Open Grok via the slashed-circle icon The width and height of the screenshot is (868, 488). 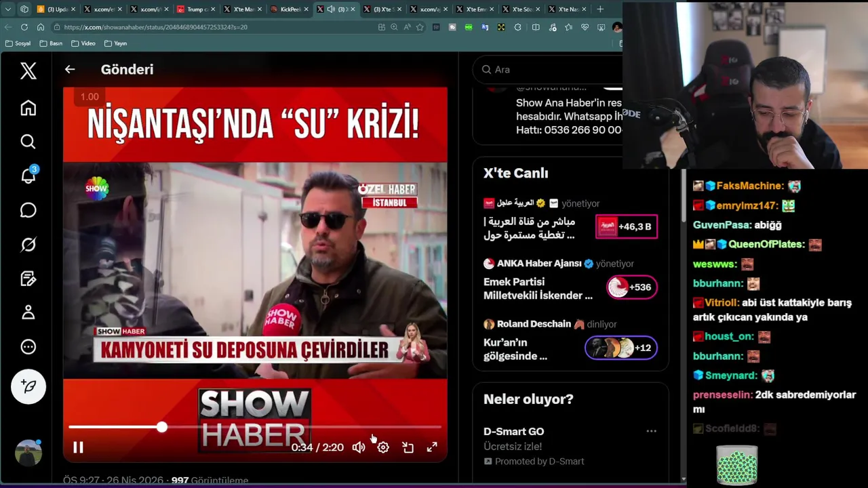tap(28, 244)
